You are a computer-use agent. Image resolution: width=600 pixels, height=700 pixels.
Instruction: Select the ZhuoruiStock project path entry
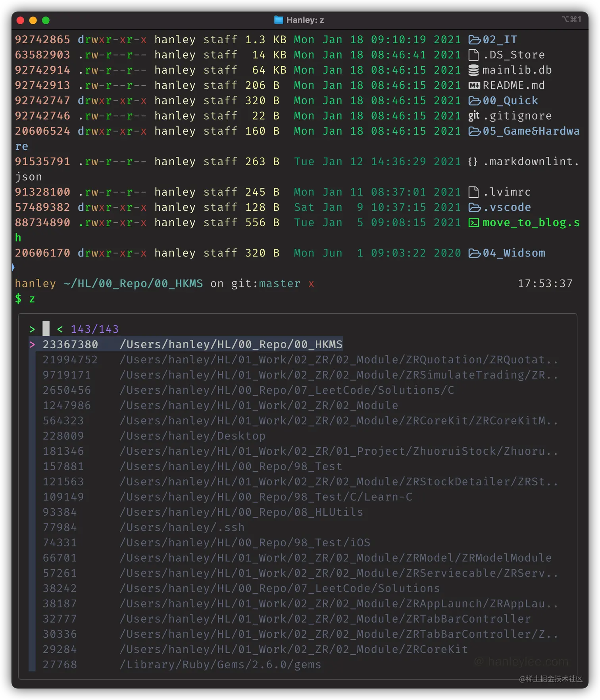click(x=300, y=451)
